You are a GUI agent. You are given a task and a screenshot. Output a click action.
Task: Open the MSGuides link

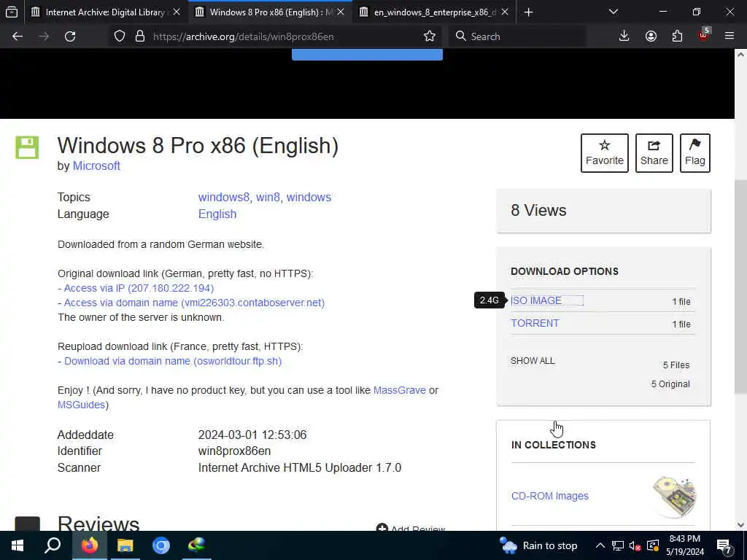[82, 405]
